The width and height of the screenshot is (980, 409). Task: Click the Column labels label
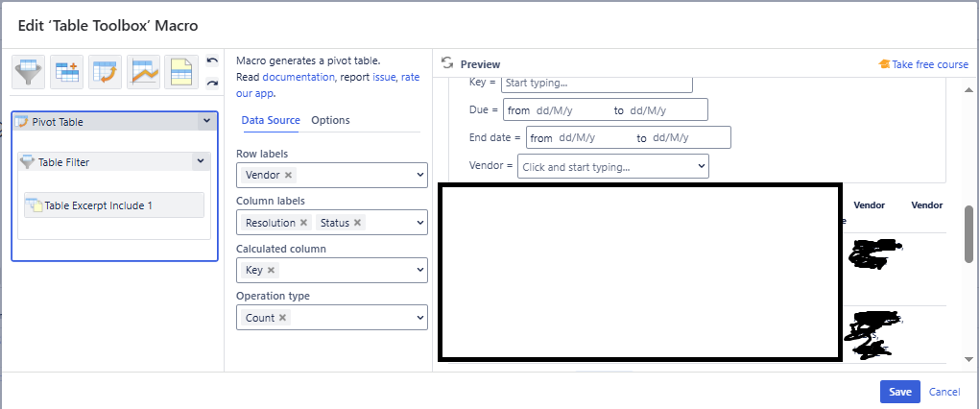tap(270, 201)
